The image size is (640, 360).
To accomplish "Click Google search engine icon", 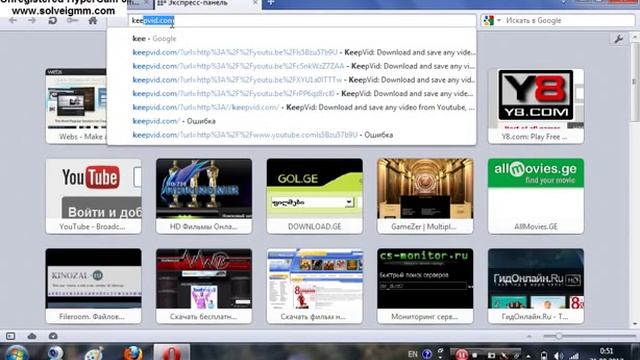I will point(488,20).
